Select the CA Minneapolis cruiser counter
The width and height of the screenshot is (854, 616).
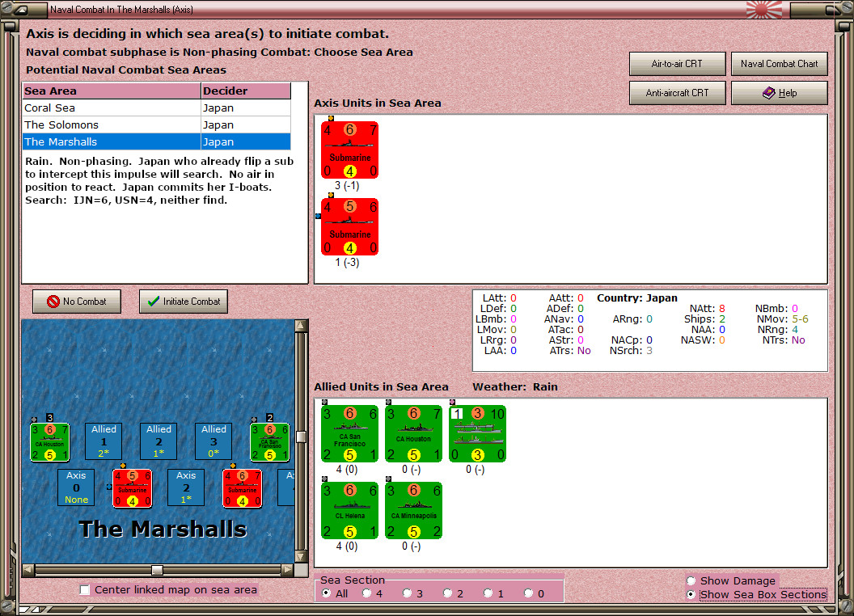click(413, 510)
